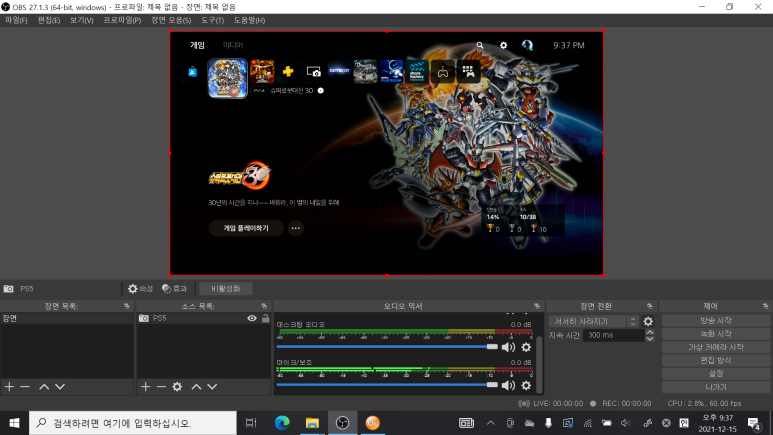The image size is (773, 435).
Task: Toggle visibility eye of PS5 source
Action: tap(252, 319)
